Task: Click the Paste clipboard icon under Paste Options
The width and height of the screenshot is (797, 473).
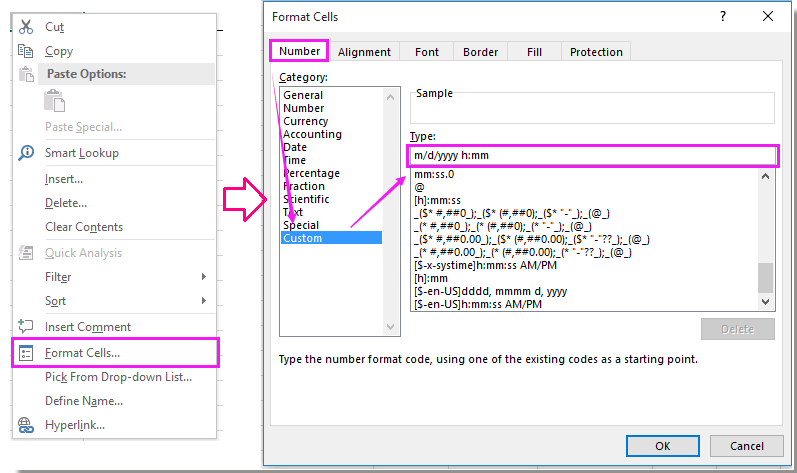Action: point(55,100)
